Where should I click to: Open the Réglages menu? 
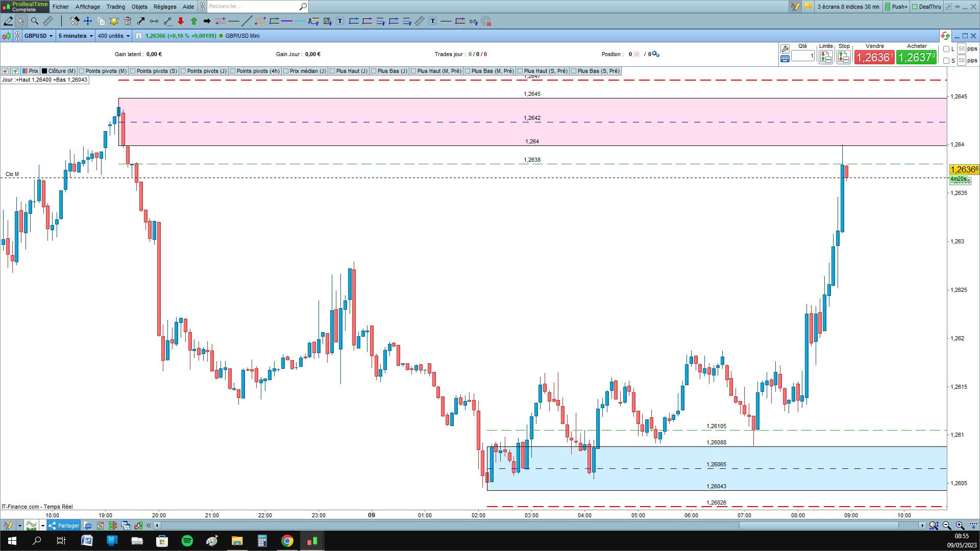coord(165,7)
